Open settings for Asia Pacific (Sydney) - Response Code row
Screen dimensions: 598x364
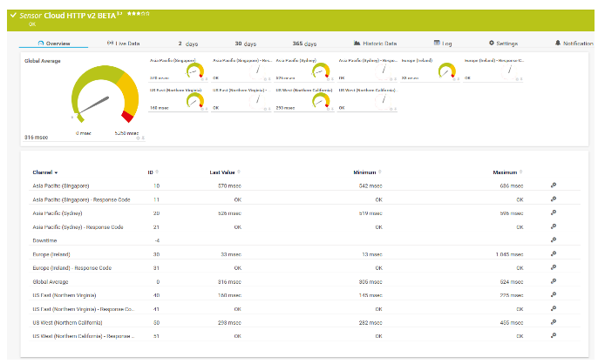tap(554, 226)
